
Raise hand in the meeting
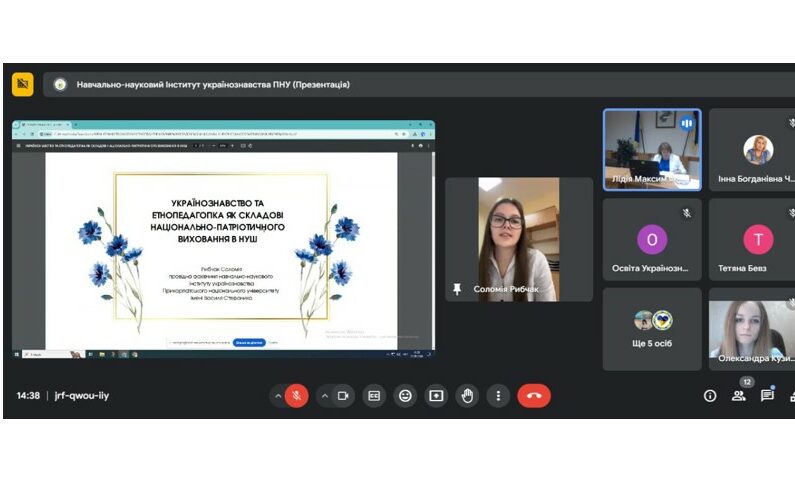tap(467, 395)
